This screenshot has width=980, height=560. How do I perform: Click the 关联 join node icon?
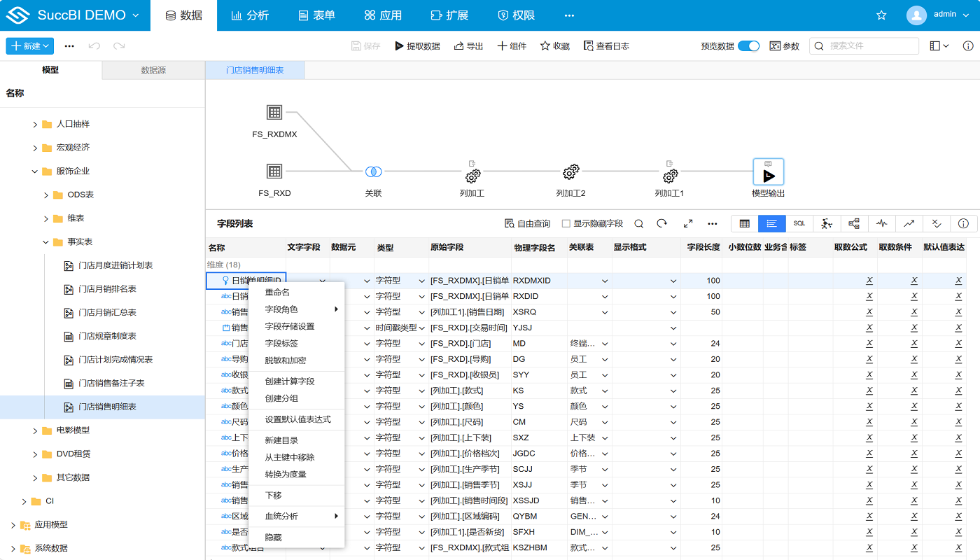(x=374, y=171)
